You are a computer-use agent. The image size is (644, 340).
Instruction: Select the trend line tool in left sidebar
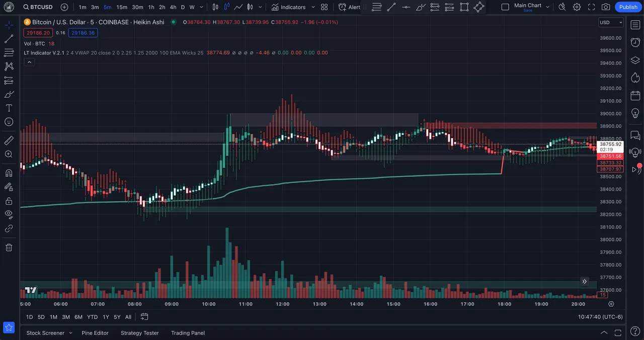tap(9, 39)
